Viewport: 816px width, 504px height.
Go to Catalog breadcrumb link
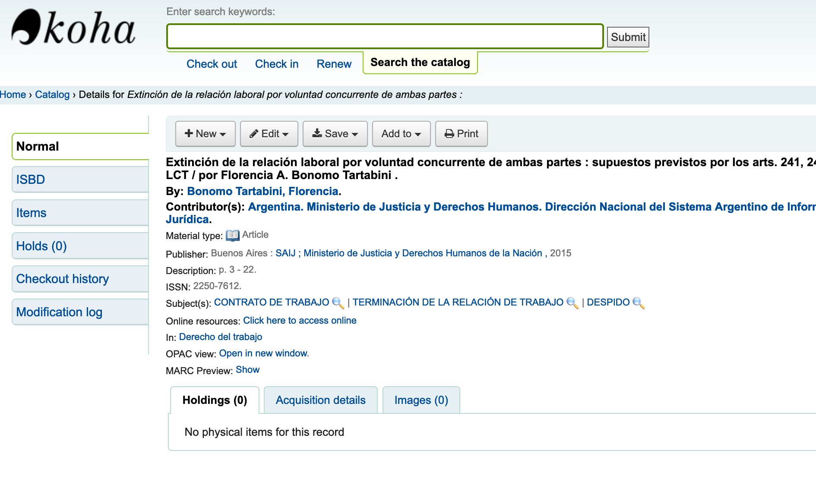click(x=52, y=94)
